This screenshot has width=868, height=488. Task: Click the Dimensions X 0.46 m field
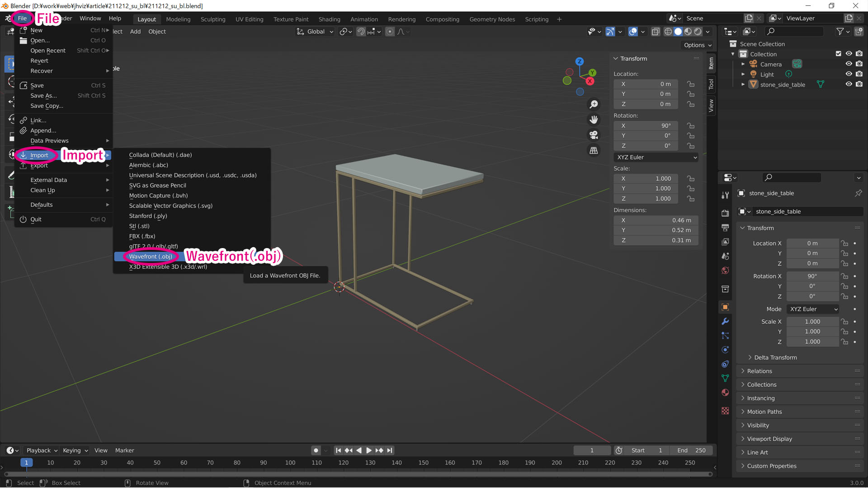click(656, 221)
